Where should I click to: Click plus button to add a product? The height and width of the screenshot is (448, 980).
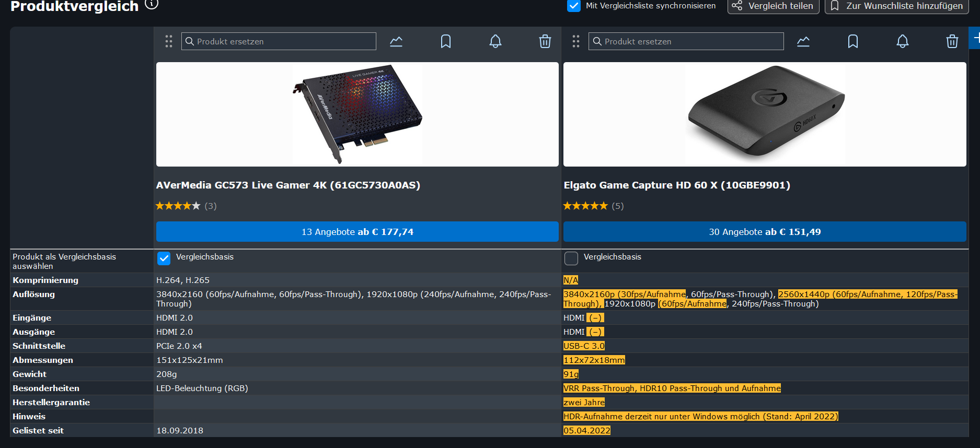975,38
